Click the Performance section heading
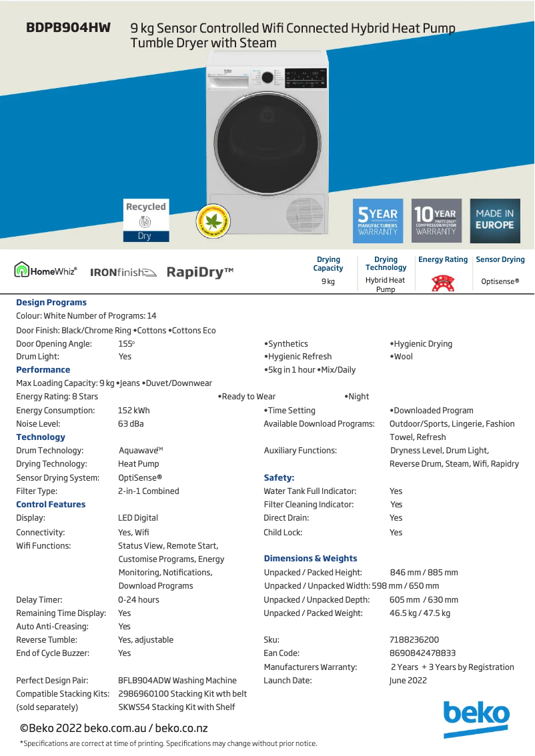The height and width of the screenshot is (756, 535). click(x=43, y=370)
